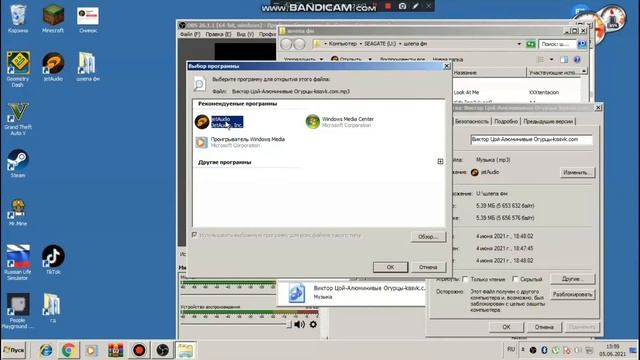Click the Explorer back navigation button
The width and height of the screenshot is (640, 360).
pyautogui.click(x=286, y=44)
